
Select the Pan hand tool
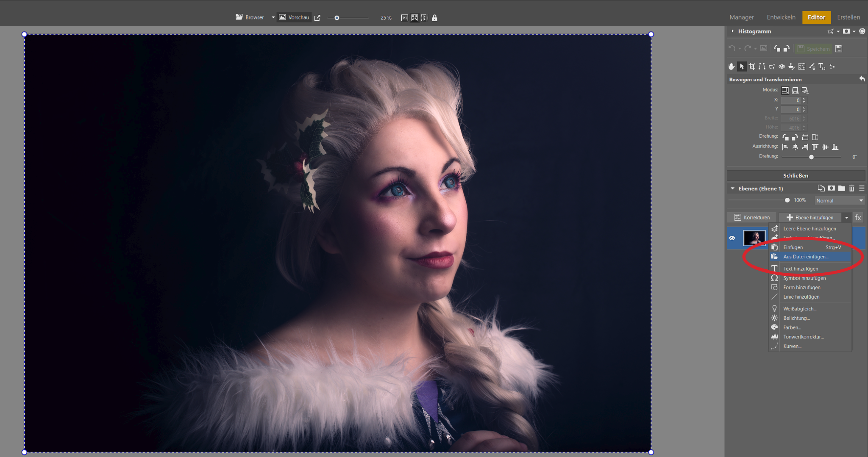(732, 66)
